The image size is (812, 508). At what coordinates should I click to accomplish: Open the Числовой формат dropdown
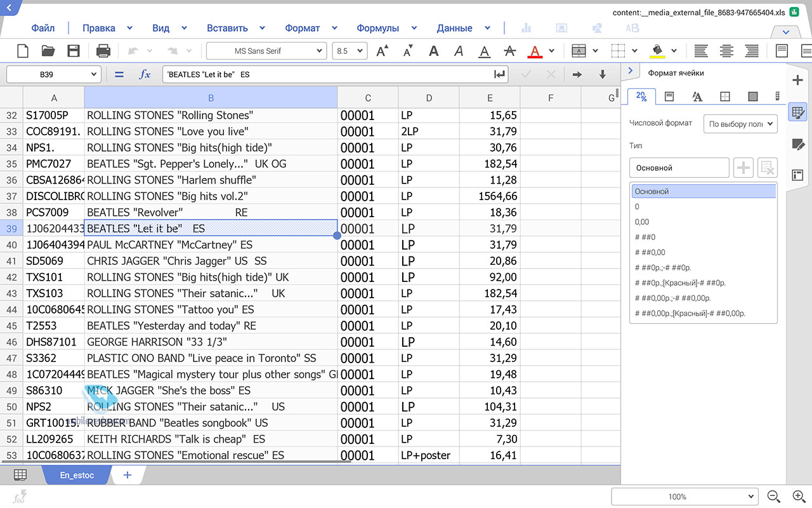coord(740,124)
